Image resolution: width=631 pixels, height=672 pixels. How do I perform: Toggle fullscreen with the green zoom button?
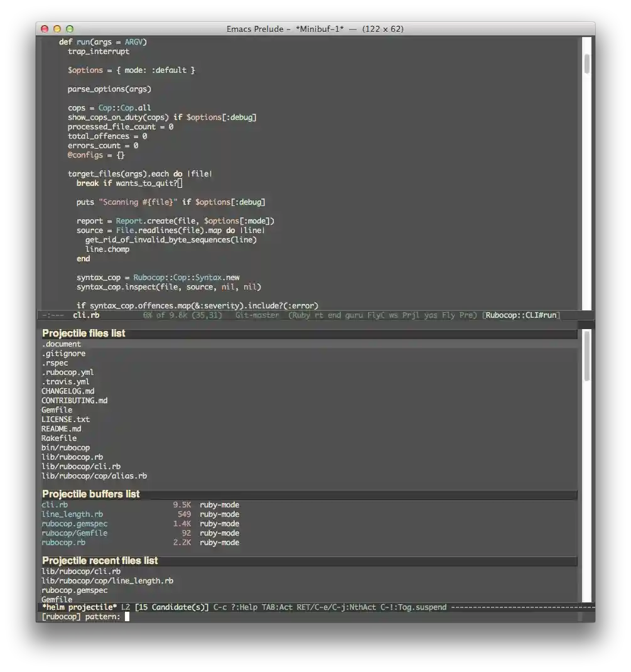(69, 29)
